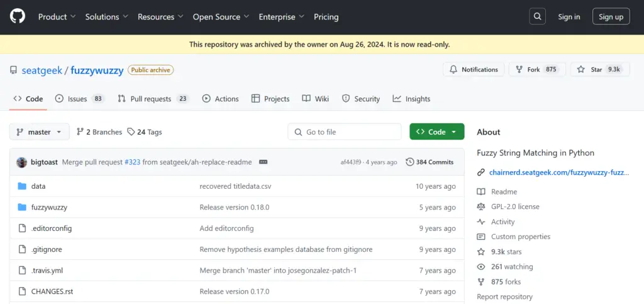The height and width of the screenshot is (304, 644).
Task: Open the Solutions dropdown menu
Action: click(x=107, y=17)
